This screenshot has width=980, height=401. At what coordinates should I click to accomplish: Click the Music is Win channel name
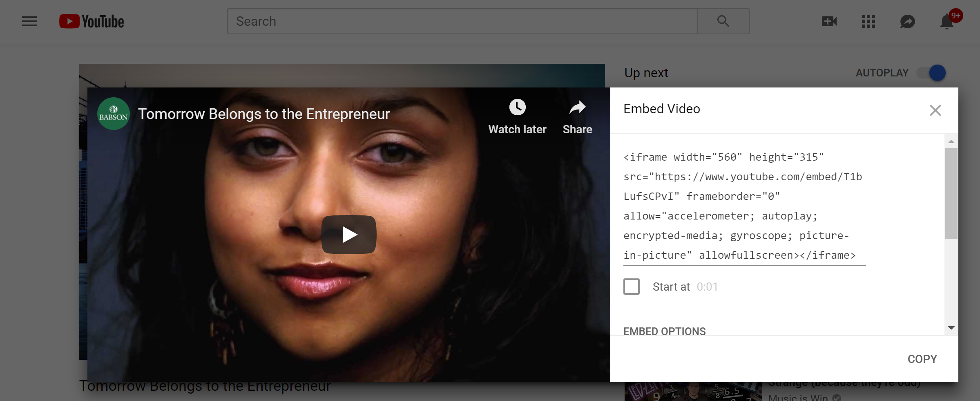tap(798, 397)
